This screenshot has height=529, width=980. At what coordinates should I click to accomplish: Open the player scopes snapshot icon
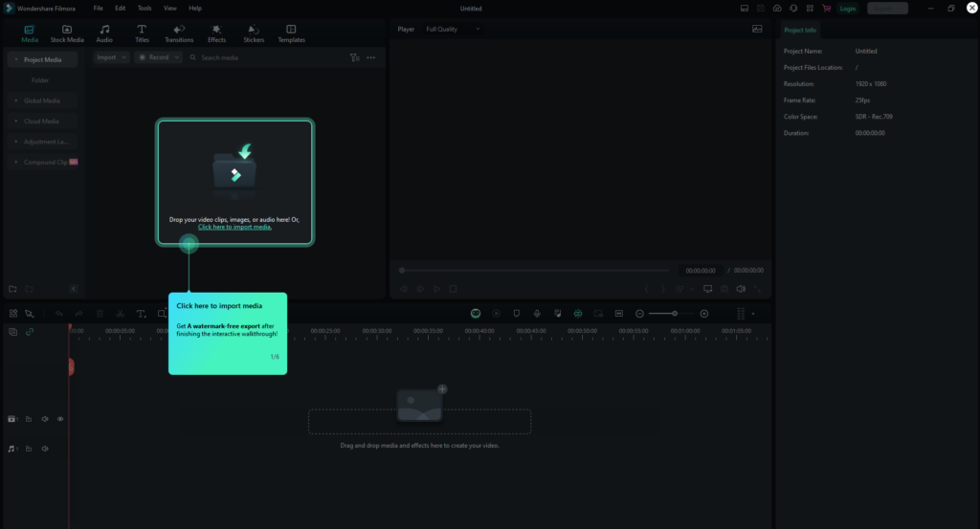pos(757,29)
